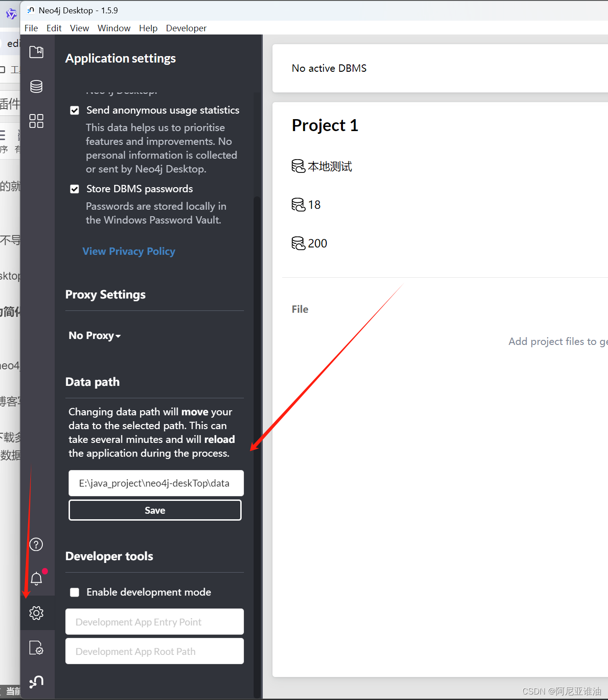Click the View Privacy Policy link
The image size is (608, 700).
coord(129,251)
